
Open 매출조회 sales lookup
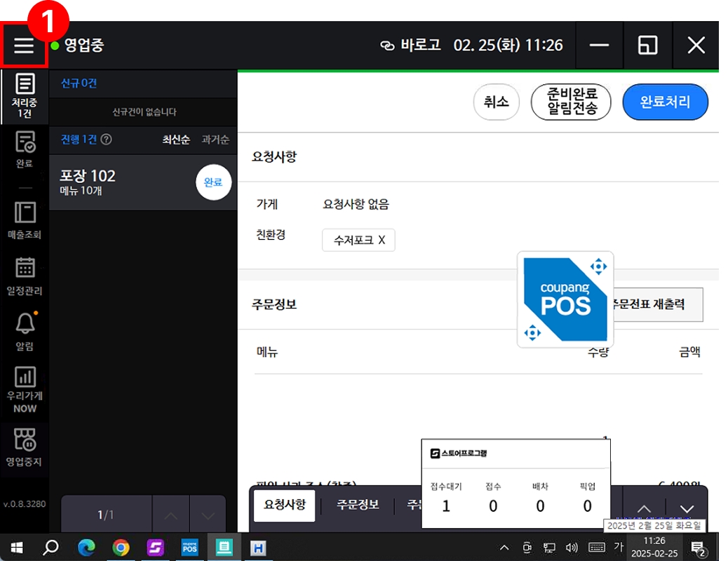pyautogui.click(x=25, y=220)
